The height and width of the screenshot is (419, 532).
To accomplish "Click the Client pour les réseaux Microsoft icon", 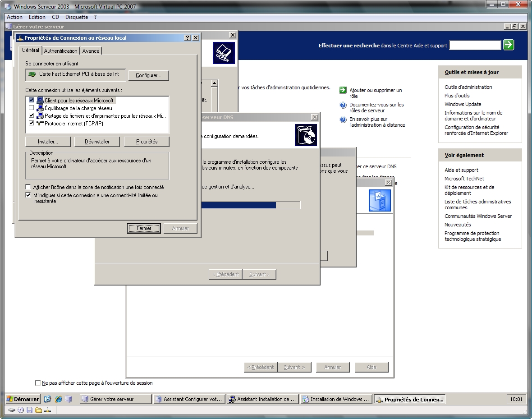I will 40,100.
